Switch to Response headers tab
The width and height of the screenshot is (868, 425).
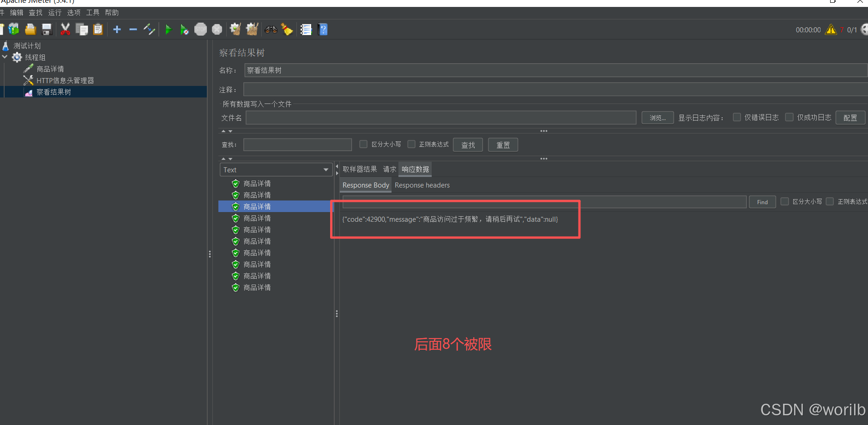pos(422,185)
